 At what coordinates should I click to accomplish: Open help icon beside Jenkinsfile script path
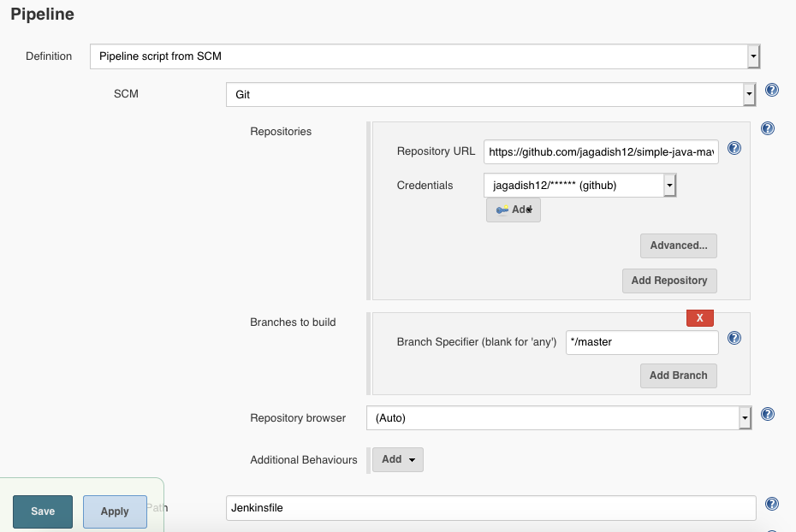(x=772, y=504)
